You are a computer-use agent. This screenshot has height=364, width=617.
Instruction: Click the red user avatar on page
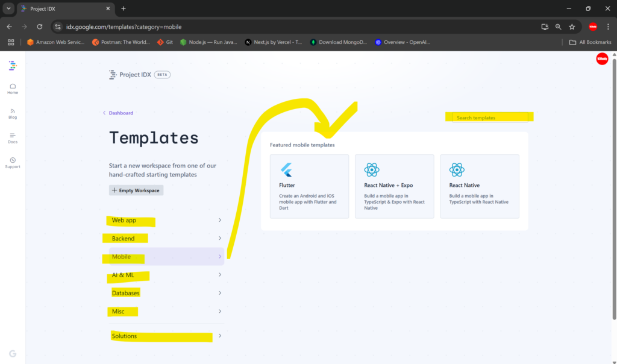(x=602, y=58)
